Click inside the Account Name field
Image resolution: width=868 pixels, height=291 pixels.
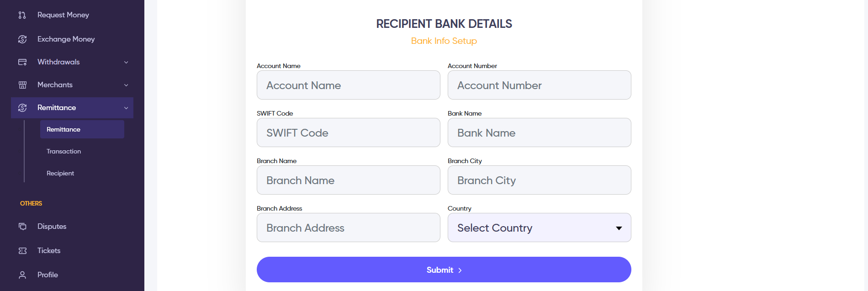tap(348, 85)
